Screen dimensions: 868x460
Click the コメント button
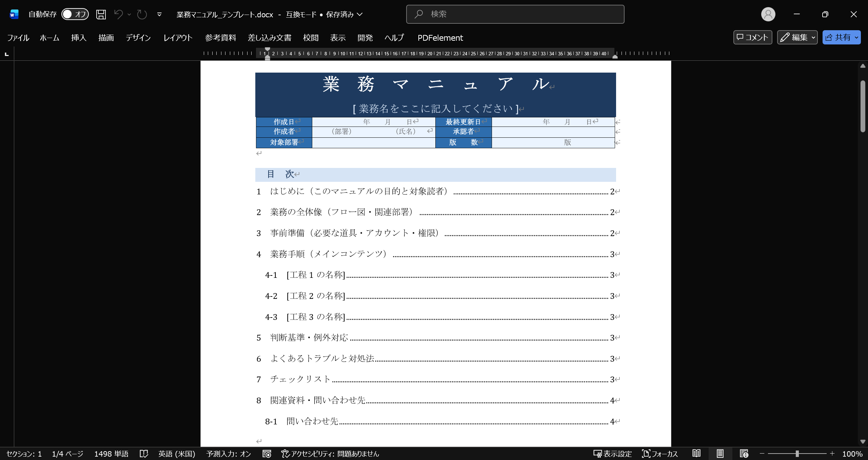point(752,37)
